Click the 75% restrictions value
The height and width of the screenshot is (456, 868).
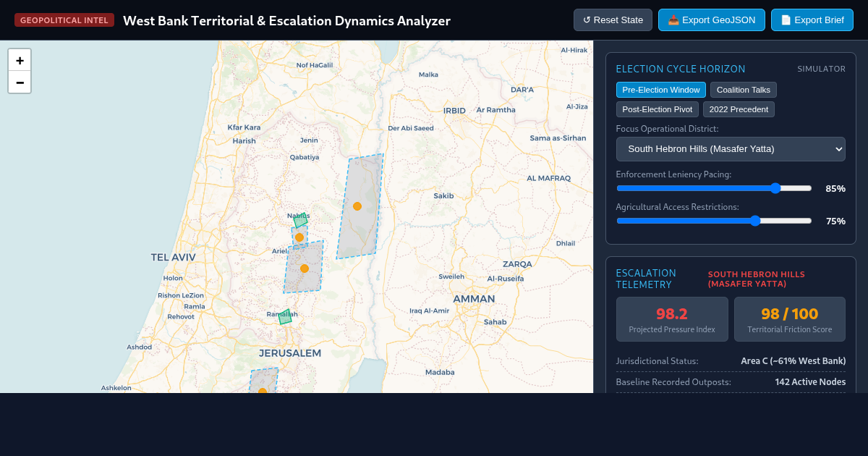pyautogui.click(x=835, y=221)
